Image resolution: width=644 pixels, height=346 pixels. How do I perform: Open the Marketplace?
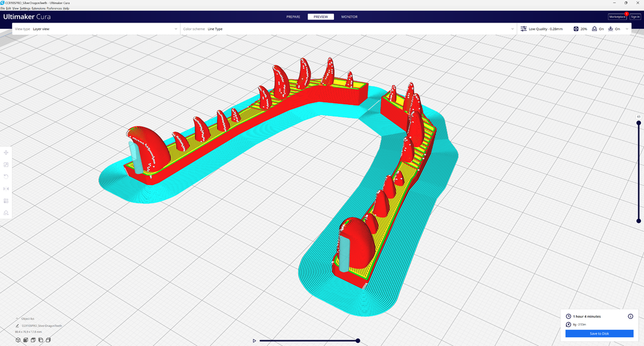click(617, 17)
